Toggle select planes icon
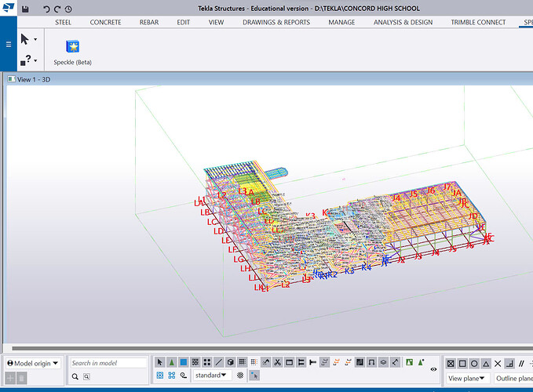533x392 pixels. pyautogui.click(x=383, y=362)
